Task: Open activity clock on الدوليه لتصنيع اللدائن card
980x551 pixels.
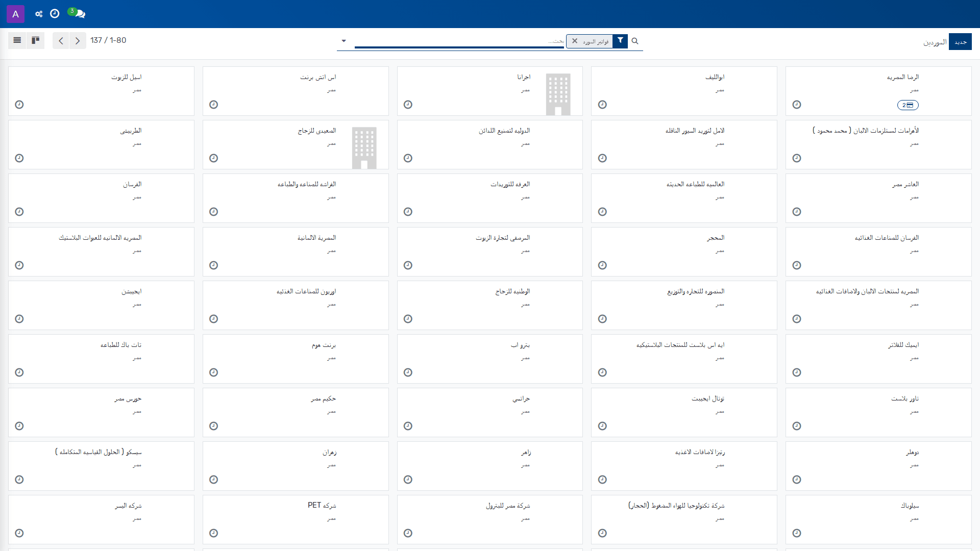Action: click(x=408, y=158)
